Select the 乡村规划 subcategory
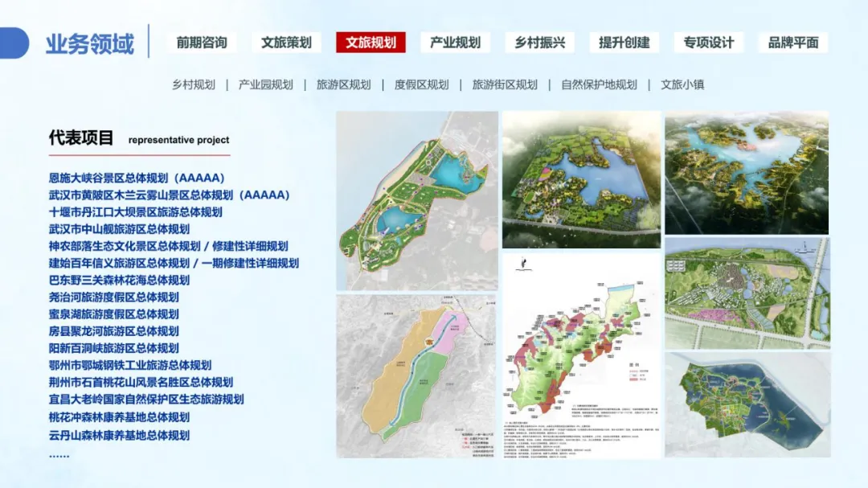 click(194, 84)
